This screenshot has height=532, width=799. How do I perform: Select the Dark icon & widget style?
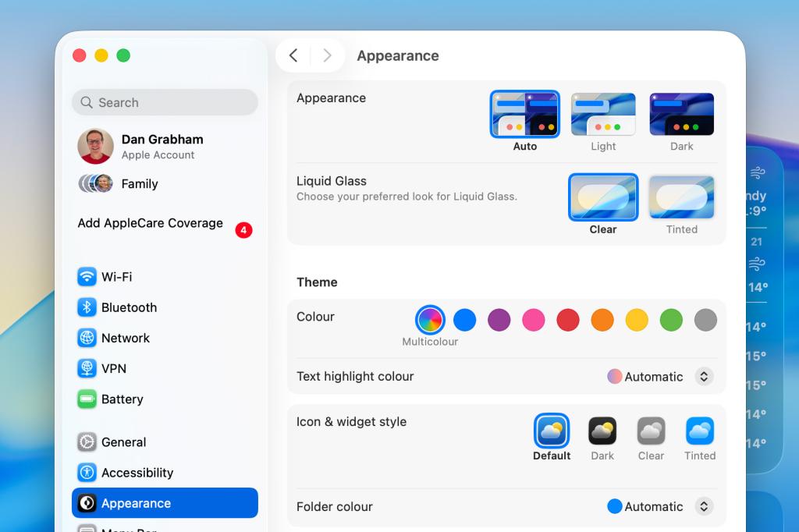pyautogui.click(x=602, y=430)
